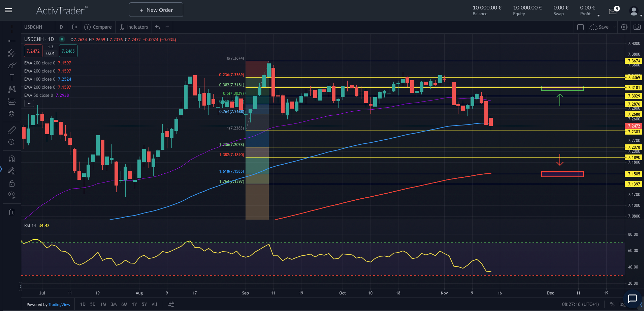Switch to the 1Y timeframe tab
The image size is (644, 311).
pyautogui.click(x=134, y=304)
